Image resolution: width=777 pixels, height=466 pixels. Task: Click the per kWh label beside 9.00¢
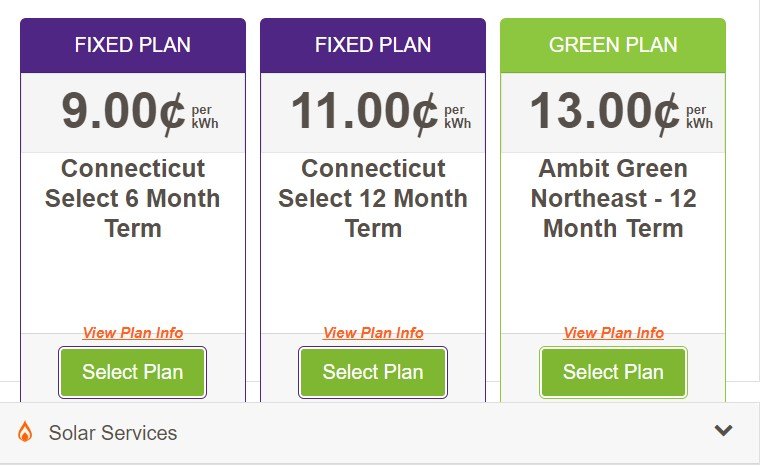204,116
